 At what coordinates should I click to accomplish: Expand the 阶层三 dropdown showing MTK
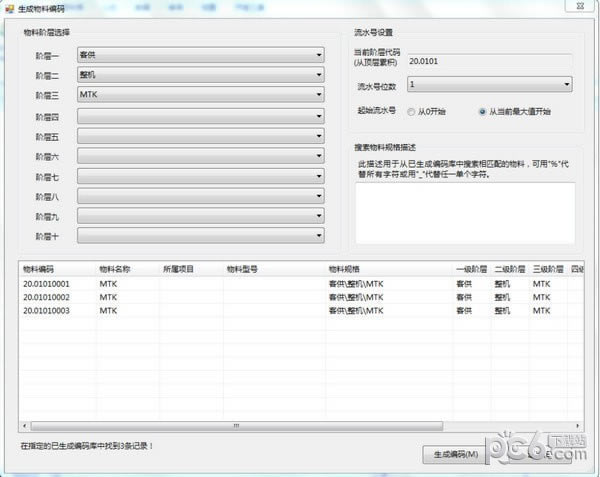coord(201,94)
